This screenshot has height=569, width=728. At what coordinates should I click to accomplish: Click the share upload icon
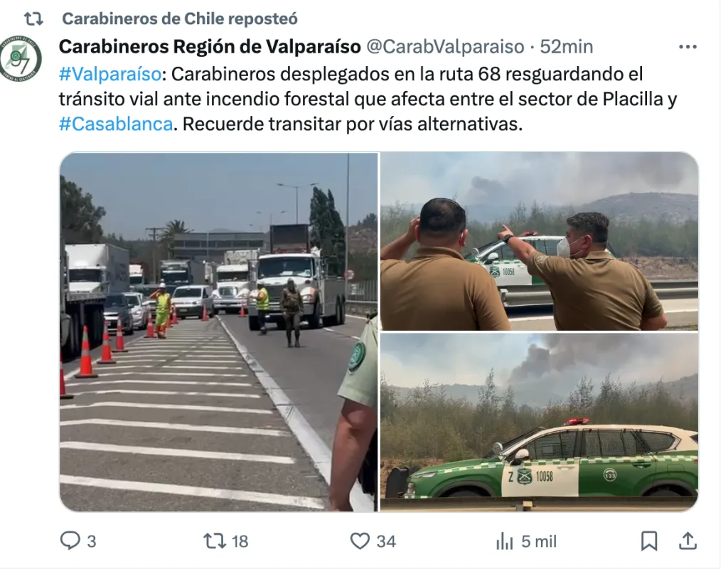coord(687,541)
